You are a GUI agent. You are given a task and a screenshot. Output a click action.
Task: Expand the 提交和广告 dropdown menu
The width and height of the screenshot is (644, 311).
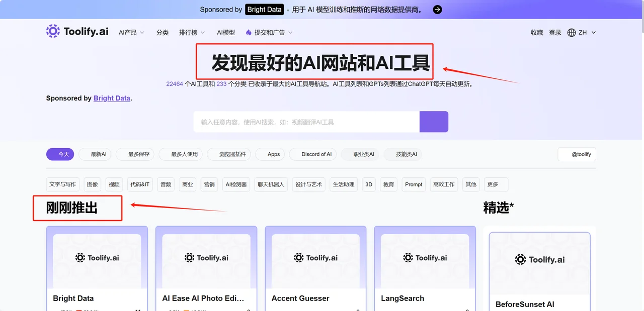click(273, 33)
